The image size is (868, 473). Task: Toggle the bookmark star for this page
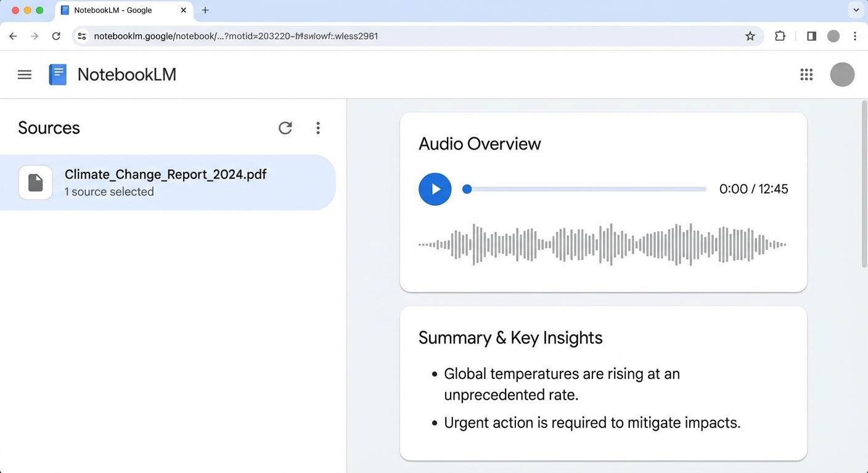(x=750, y=36)
